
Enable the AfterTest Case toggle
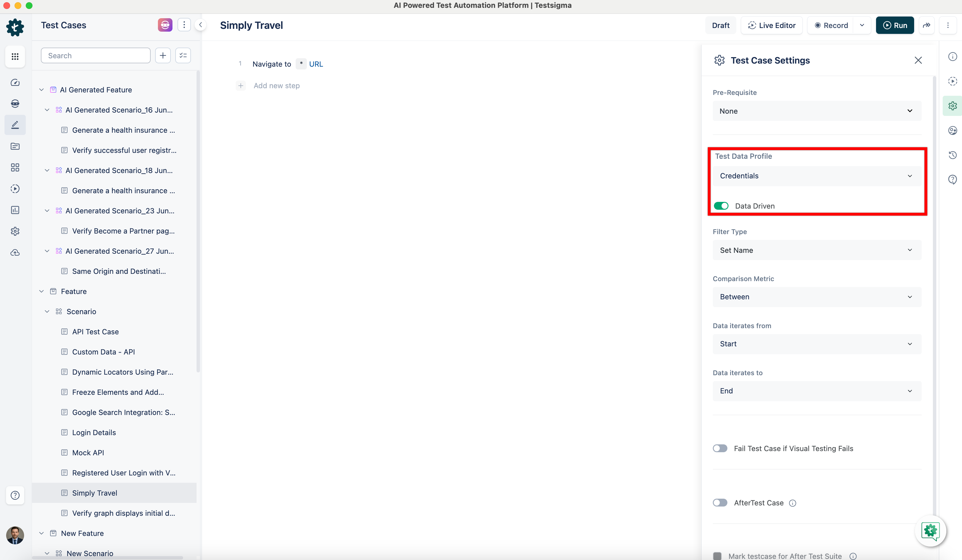[720, 502]
